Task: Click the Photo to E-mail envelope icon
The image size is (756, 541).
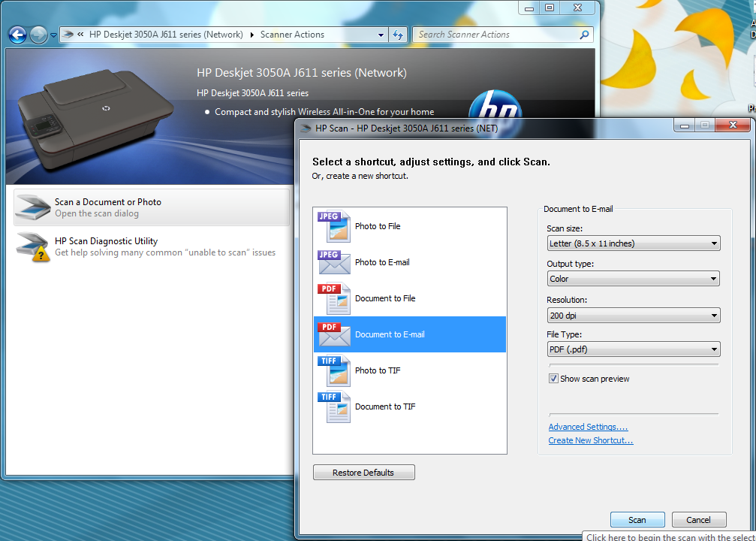Action: click(334, 261)
